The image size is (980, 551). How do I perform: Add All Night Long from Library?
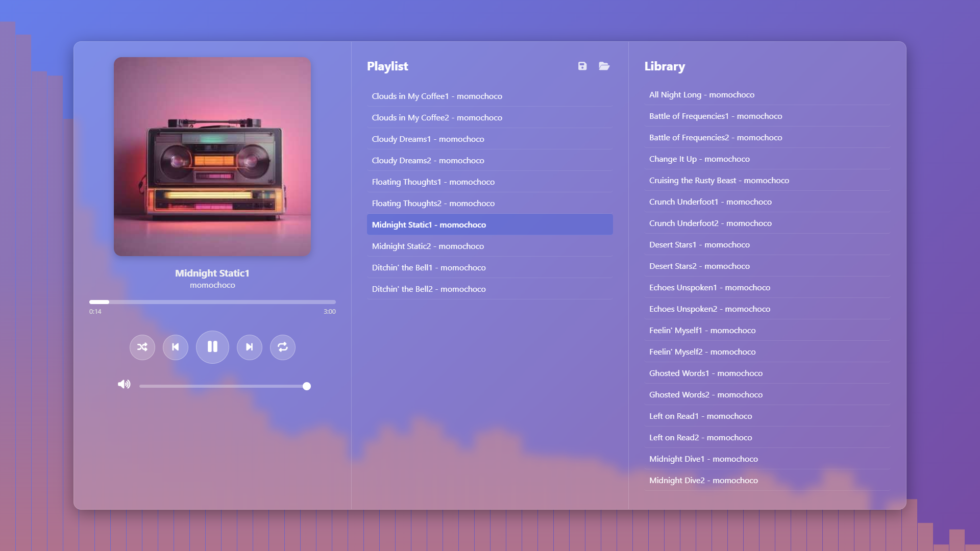click(701, 95)
